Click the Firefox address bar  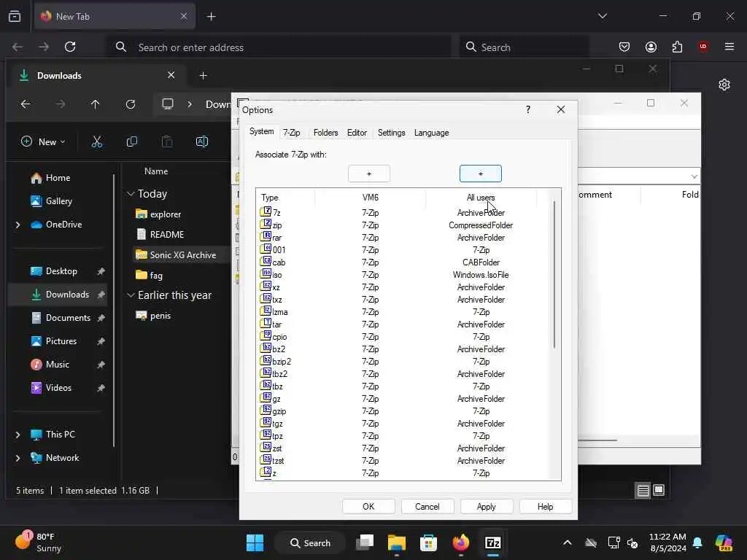279,47
